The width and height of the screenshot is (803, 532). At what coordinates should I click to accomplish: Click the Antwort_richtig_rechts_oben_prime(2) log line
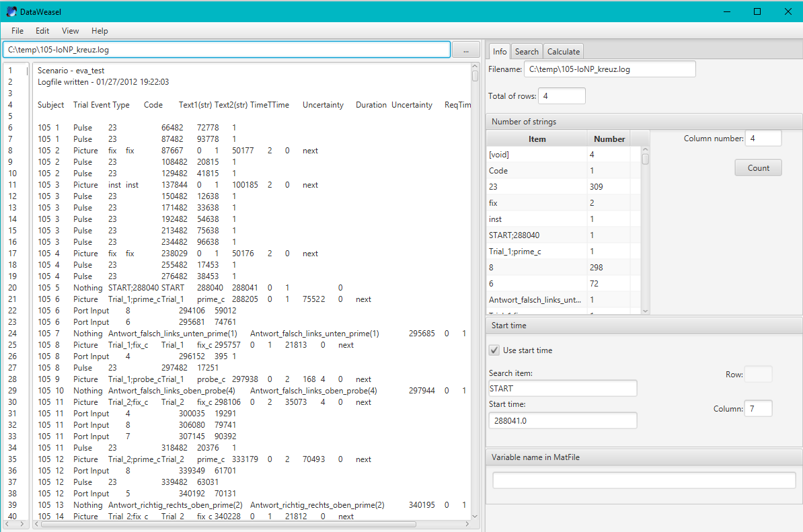252,505
